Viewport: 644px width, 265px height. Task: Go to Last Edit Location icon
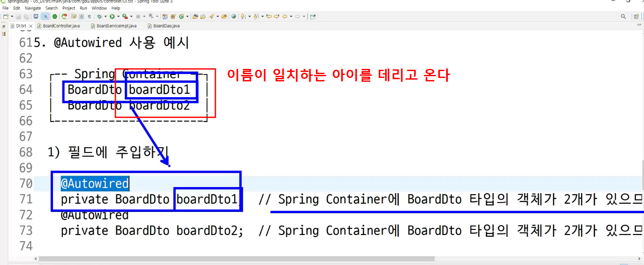click(269, 17)
